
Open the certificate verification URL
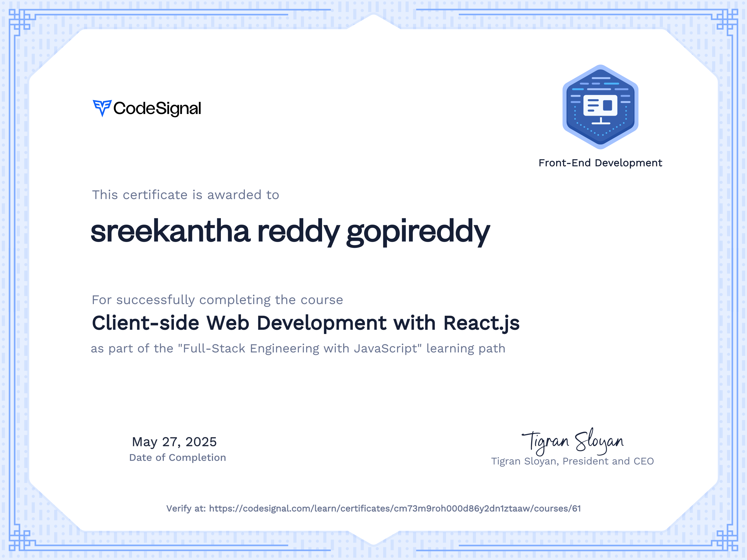(395, 508)
